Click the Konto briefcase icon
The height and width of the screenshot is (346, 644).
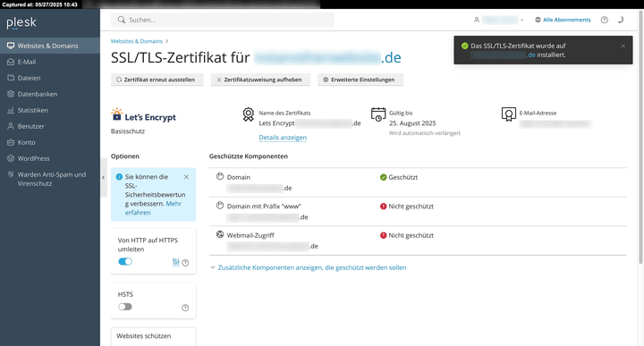(x=11, y=142)
